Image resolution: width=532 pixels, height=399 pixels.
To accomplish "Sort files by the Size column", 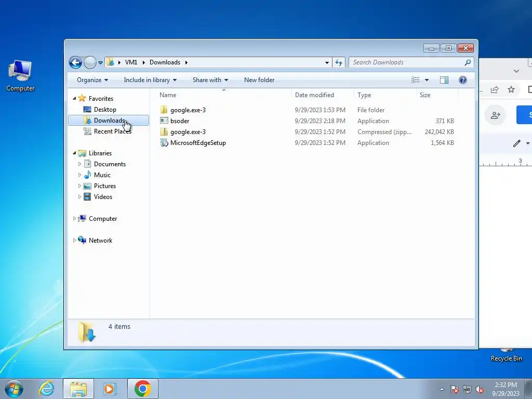I will [x=437, y=95].
